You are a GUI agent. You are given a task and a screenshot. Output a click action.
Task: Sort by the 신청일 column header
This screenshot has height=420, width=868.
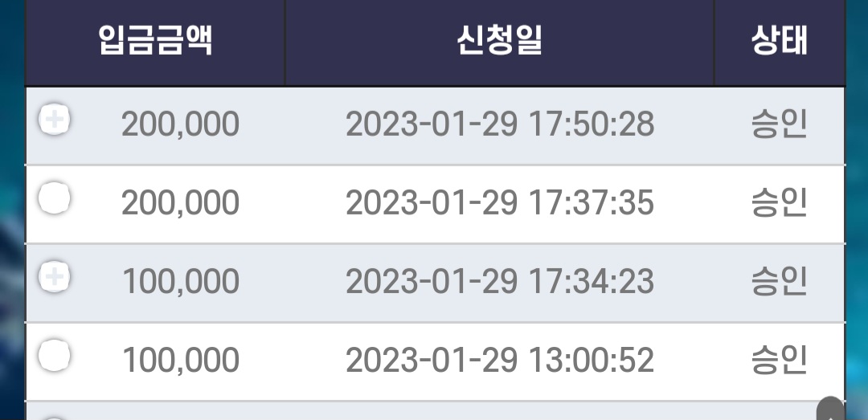point(499,40)
